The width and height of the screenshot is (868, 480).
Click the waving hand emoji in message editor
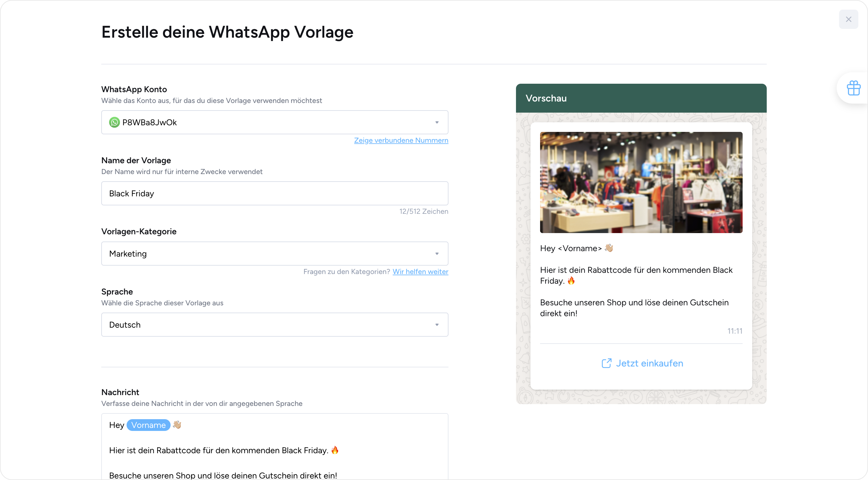pyautogui.click(x=177, y=425)
